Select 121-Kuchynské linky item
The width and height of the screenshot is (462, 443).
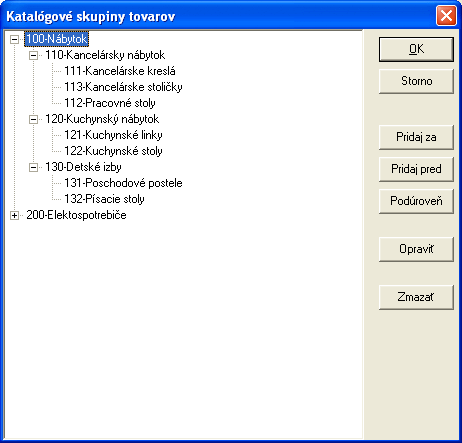[113, 135]
